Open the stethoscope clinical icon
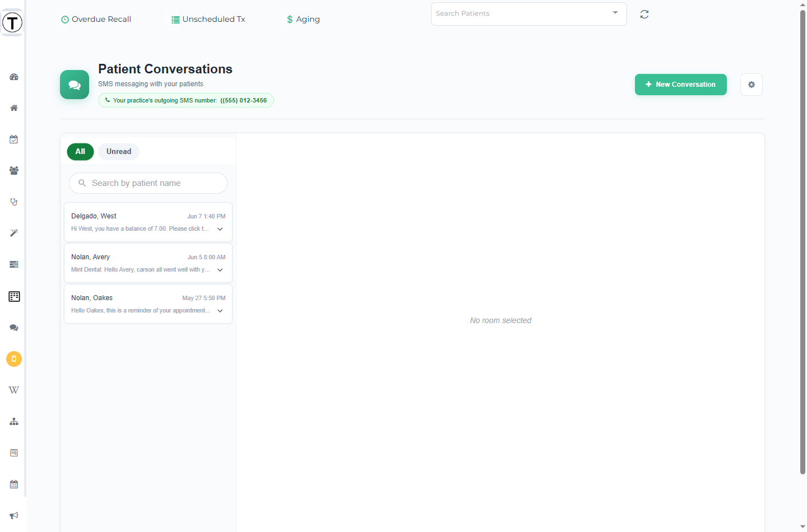The height and width of the screenshot is (532, 807). (x=14, y=202)
